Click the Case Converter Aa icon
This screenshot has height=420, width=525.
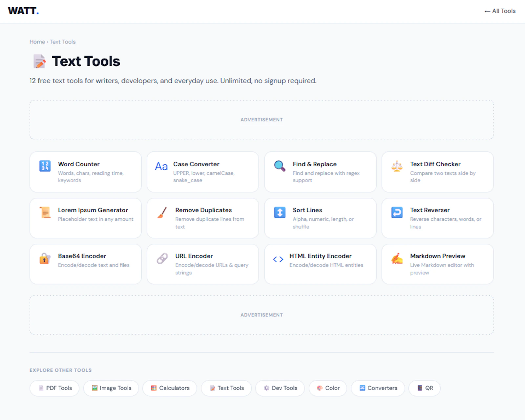pos(161,166)
